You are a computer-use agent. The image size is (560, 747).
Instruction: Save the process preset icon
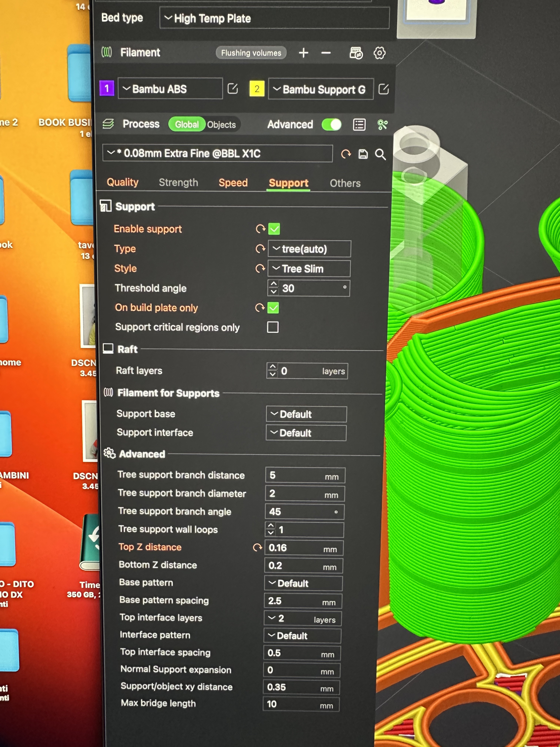pos(363,154)
